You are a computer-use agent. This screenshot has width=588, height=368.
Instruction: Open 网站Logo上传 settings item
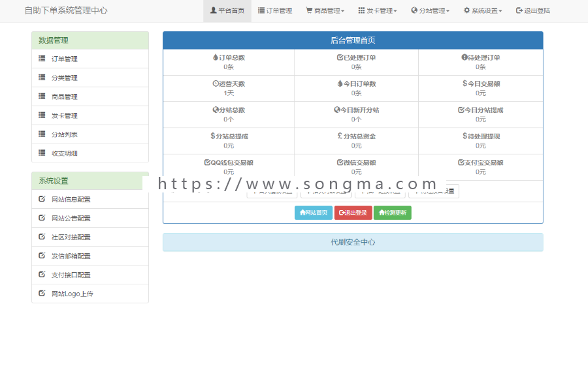(x=90, y=294)
